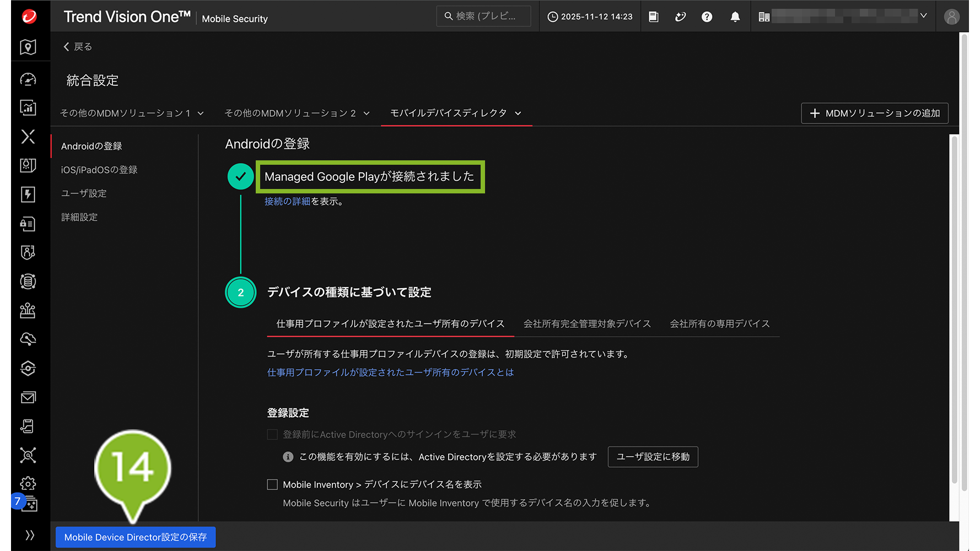This screenshot has height=551, width=980.
Task: Open the notifications bell icon
Action: 735,17
